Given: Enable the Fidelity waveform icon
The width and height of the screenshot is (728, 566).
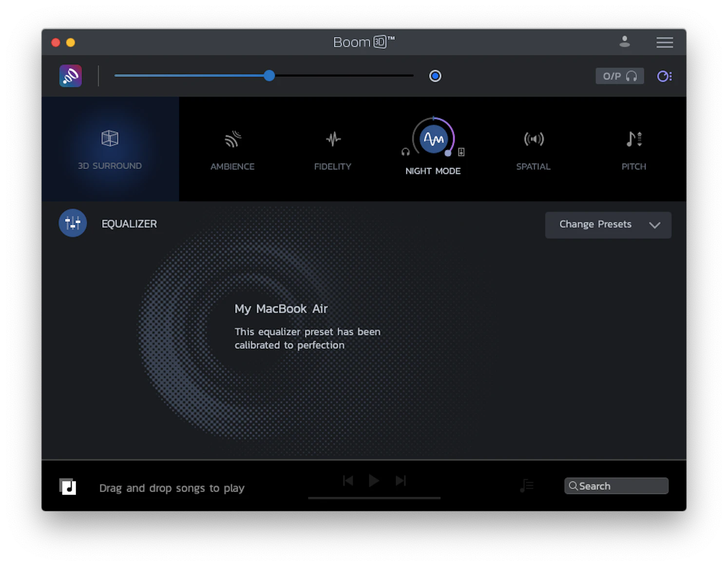Looking at the screenshot, I should click(x=333, y=139).
